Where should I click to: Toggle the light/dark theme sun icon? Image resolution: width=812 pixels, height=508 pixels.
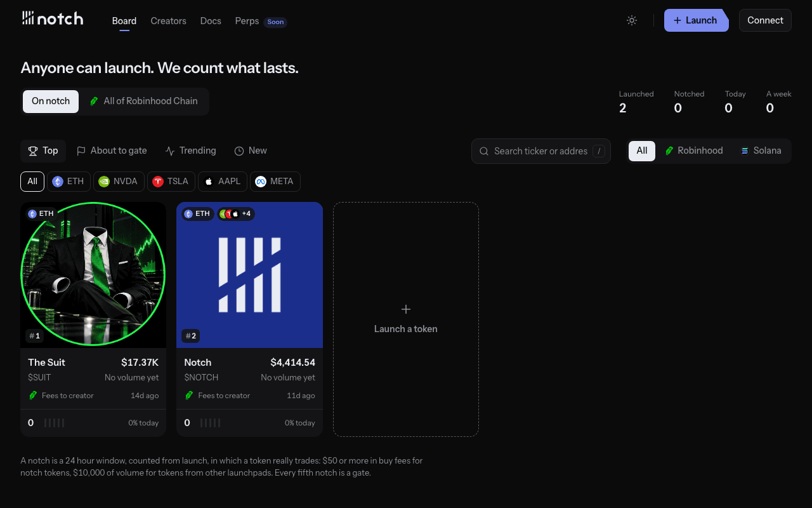coord(632,20)
